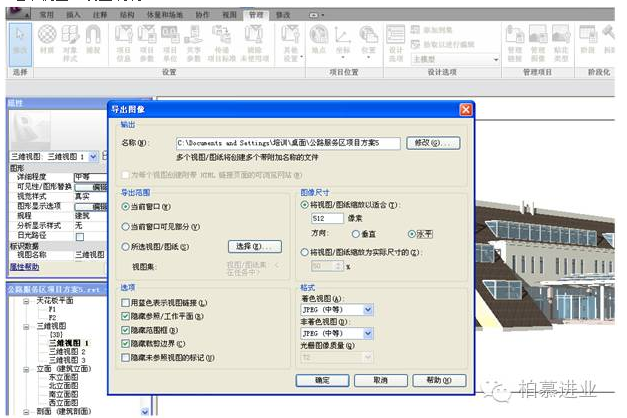Click 修改 button next to file name
The height and width of the screenshot is (418, 627).
pyautogui.click(x=435, y=143)
